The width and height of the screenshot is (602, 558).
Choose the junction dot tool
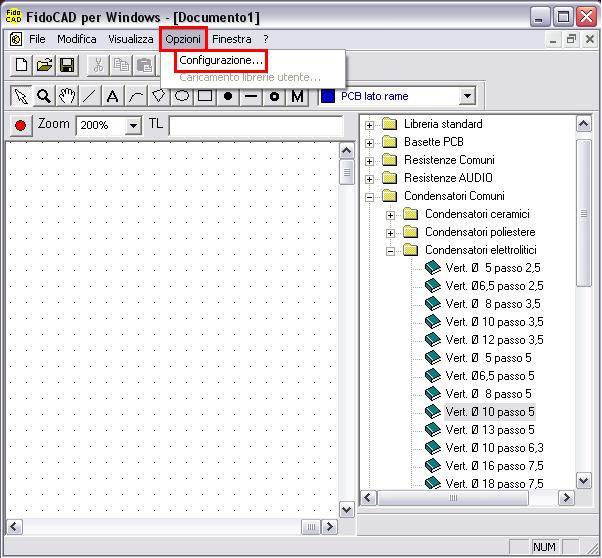click(228, 96)
